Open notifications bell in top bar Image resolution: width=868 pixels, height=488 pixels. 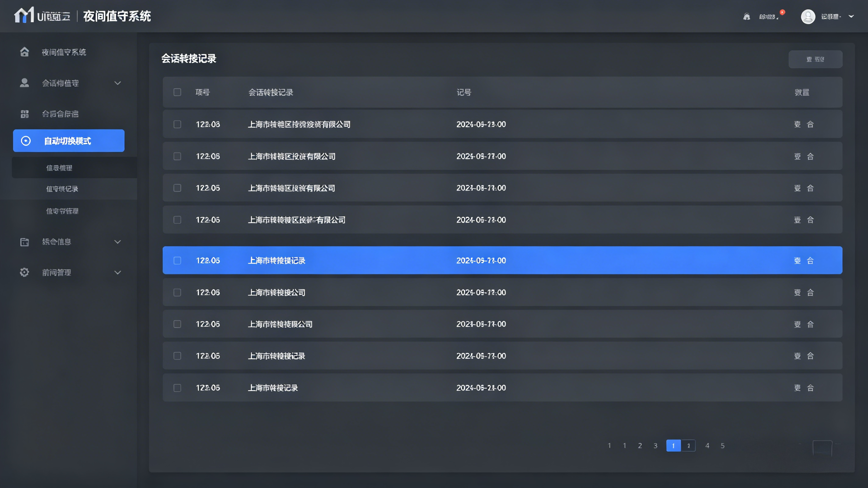click(746, 17)
